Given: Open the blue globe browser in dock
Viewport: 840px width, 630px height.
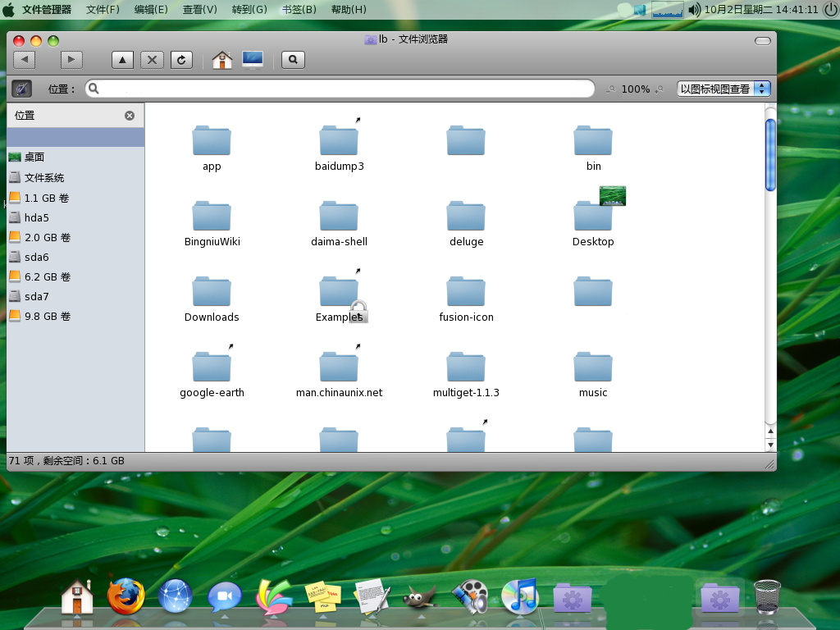Looking at the screenshot, I should tap(176, 596).
